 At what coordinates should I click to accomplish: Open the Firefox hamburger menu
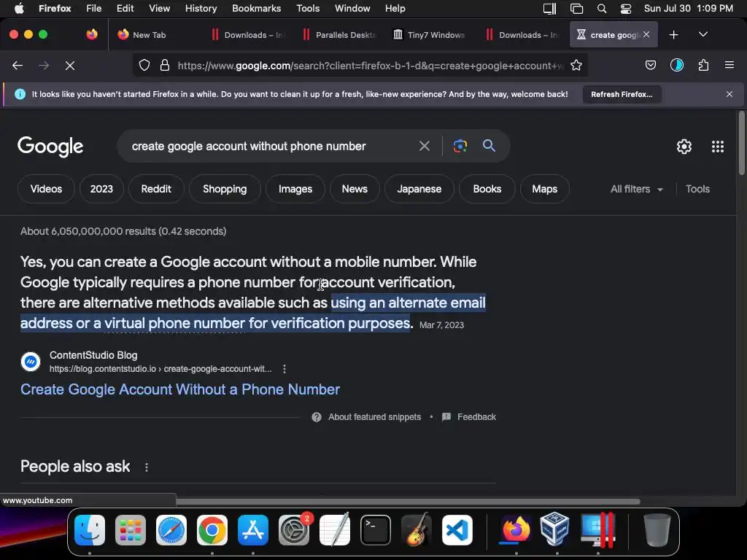729,65
